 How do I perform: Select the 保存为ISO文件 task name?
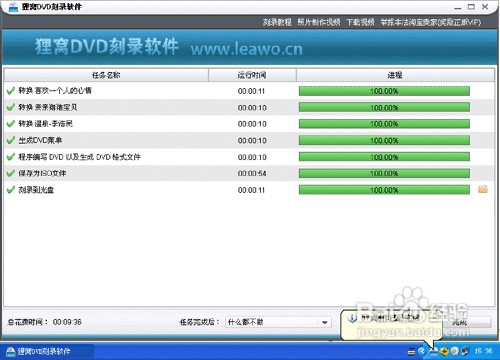point(42,173)
